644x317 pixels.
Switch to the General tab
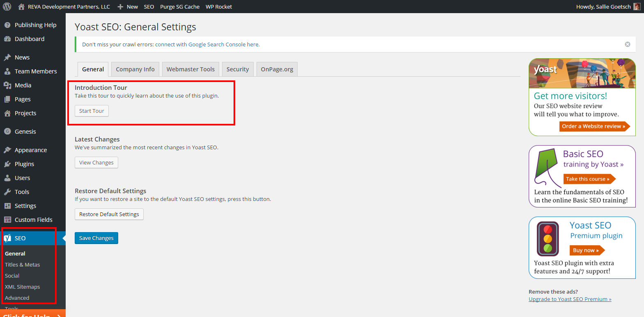click(93, 69)
